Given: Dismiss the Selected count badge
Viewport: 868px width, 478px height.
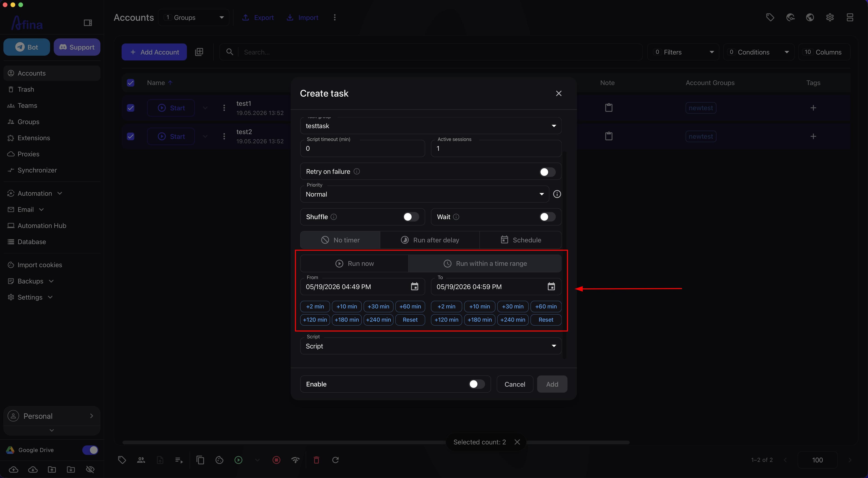Looking at the screenshot, I should 517,442.
